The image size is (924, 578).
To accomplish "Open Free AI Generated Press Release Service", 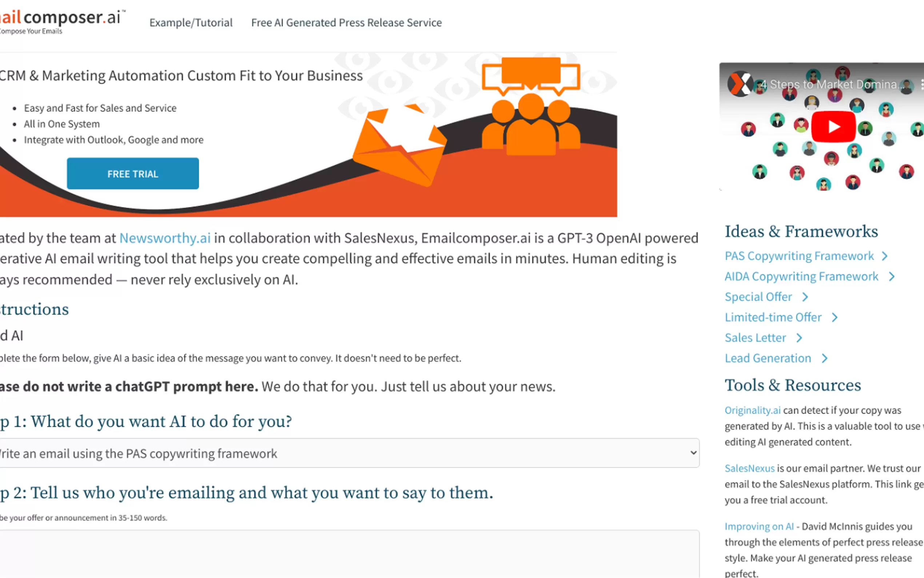I will pyautogui.click(x=346, y=23).
